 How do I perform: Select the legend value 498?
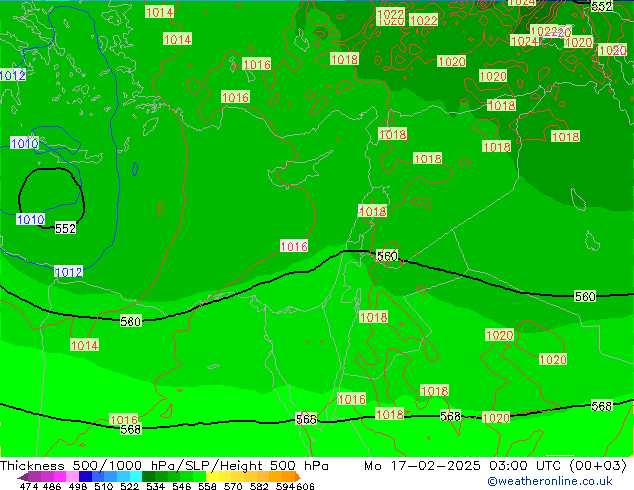coord(78,486)
